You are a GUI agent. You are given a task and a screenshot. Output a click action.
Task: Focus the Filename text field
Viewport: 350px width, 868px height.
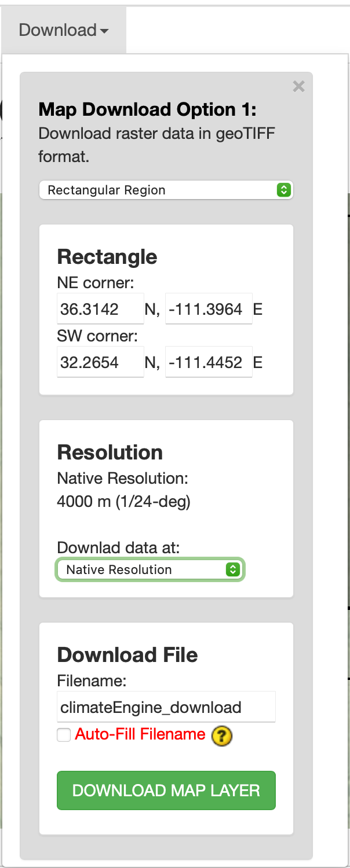click(x=166, y=707)
